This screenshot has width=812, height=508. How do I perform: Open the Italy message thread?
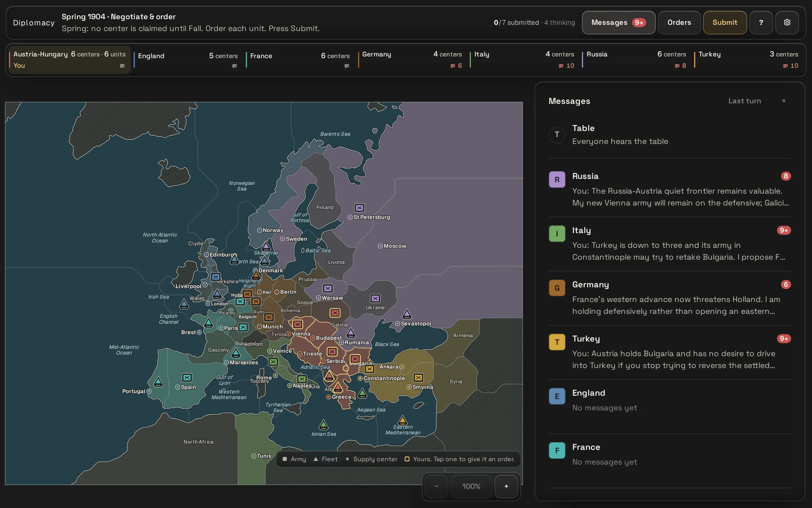click(x=670, y=244)
